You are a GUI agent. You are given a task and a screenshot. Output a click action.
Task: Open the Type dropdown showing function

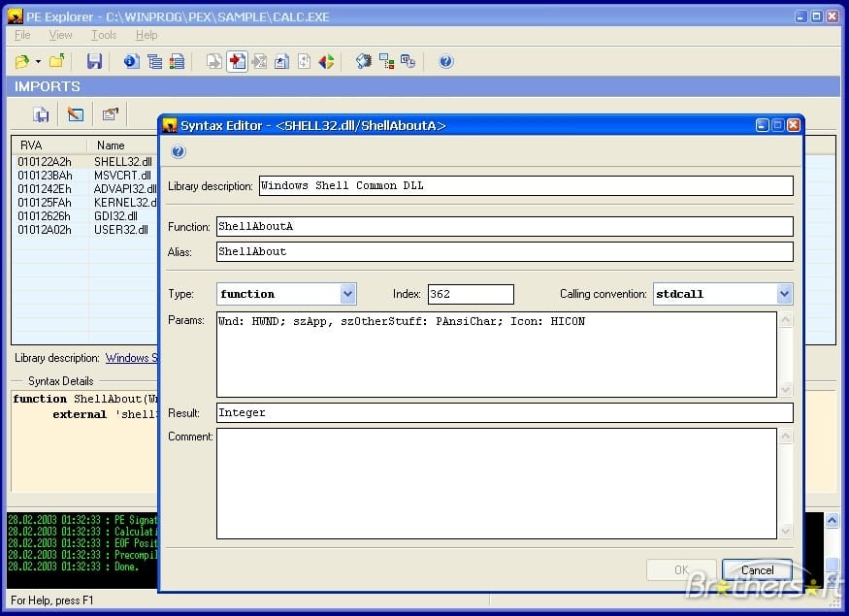point(346,294)
